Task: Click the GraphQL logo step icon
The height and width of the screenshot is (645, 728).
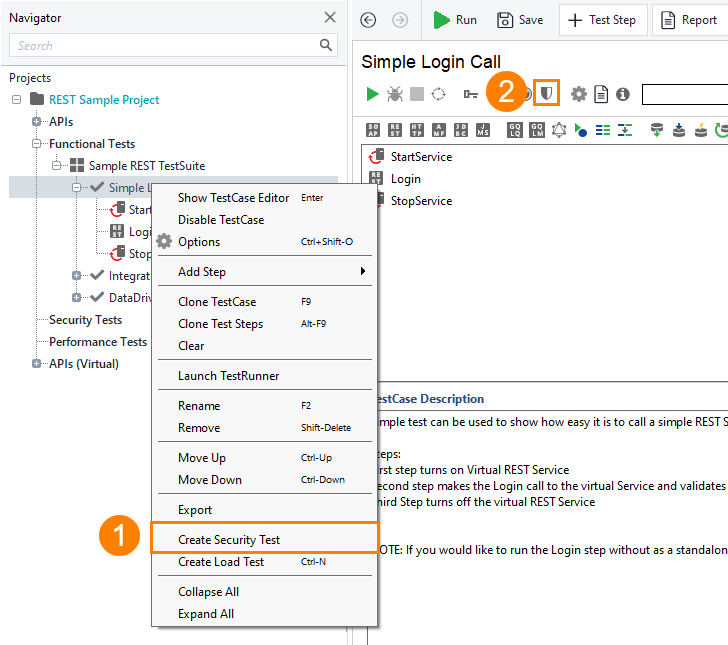Action: tap(559, 130)
